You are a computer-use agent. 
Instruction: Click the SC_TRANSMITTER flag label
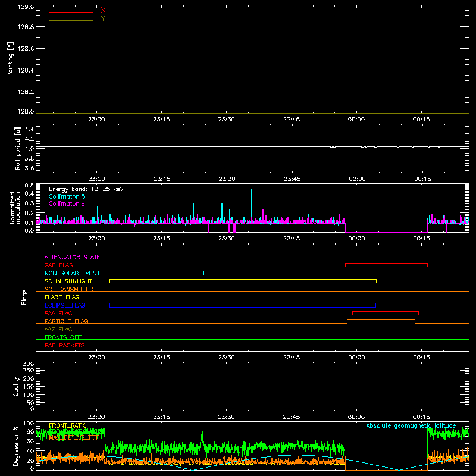pos(68,289)
